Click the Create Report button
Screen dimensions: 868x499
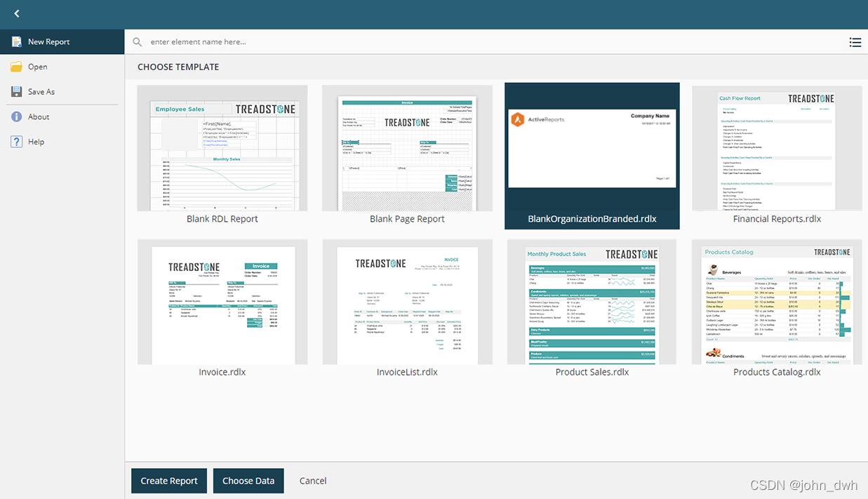coord(169,481)
